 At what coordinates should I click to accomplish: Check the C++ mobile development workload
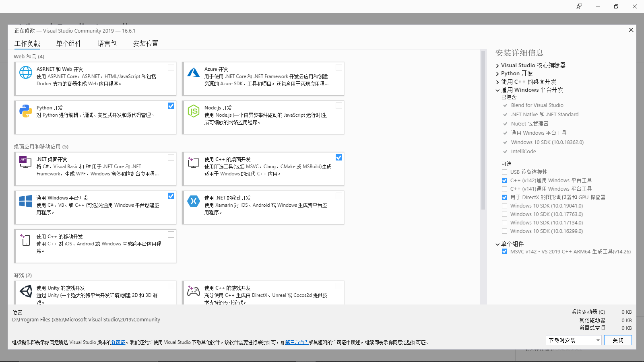point(171,234)
